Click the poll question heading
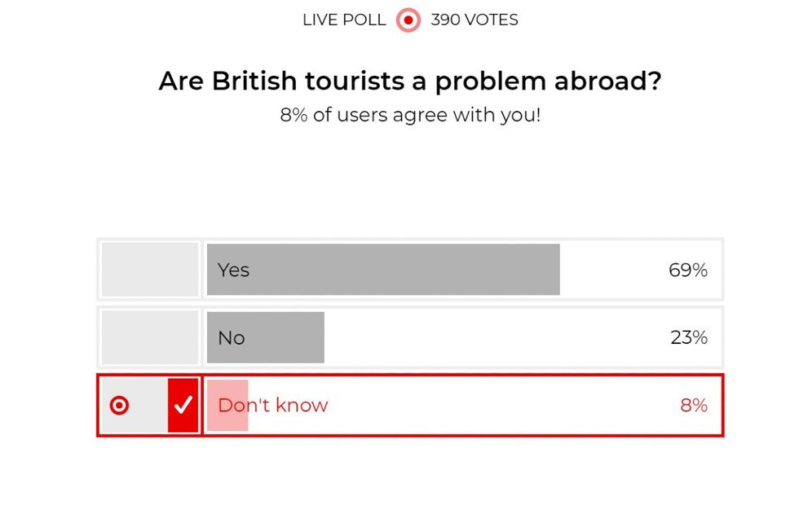 coord(410,81)
